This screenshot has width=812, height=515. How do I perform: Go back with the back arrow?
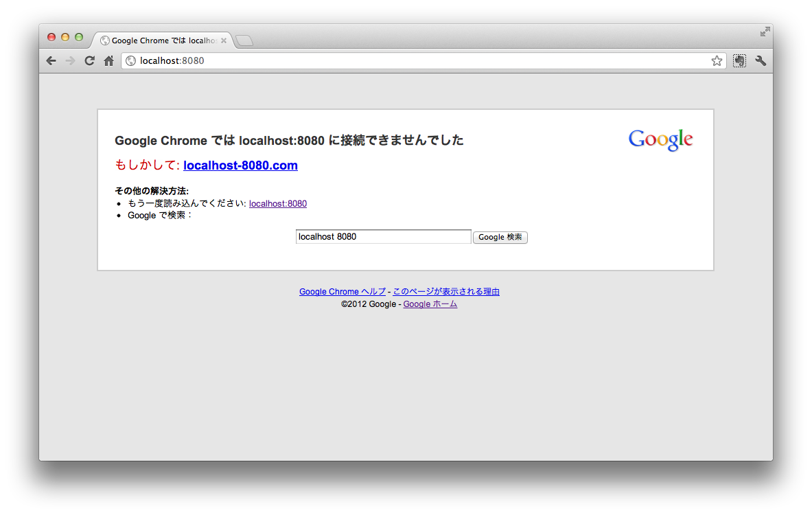pos(51,60)
